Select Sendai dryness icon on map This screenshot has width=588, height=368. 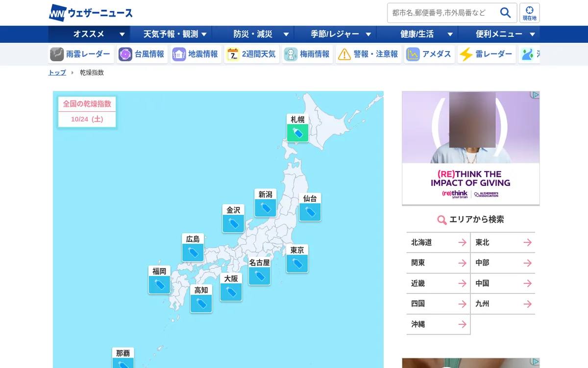point(310,212)
